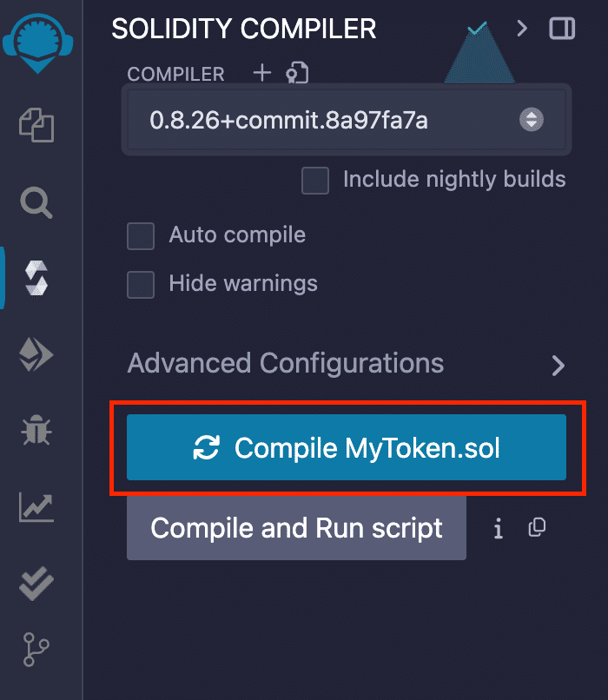Open the File Explorer sidebar icon
The height and width of the screenshot is (700, 608).
[36, 125]
